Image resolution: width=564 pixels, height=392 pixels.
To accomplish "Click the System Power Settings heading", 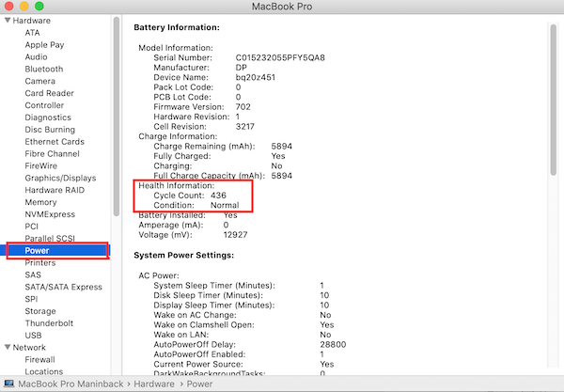I will (x=184, y=256).
